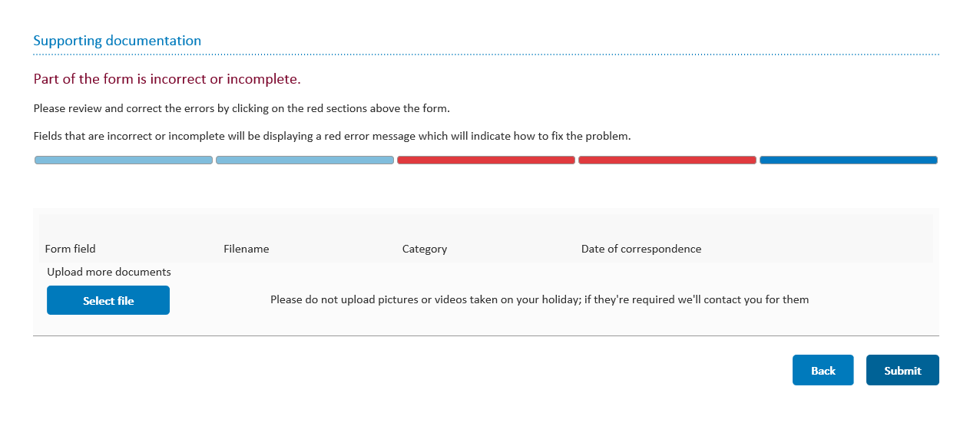Open the second light-blue progress section
Viewport: 980px width, 423px height.
(x=305, y=160)
